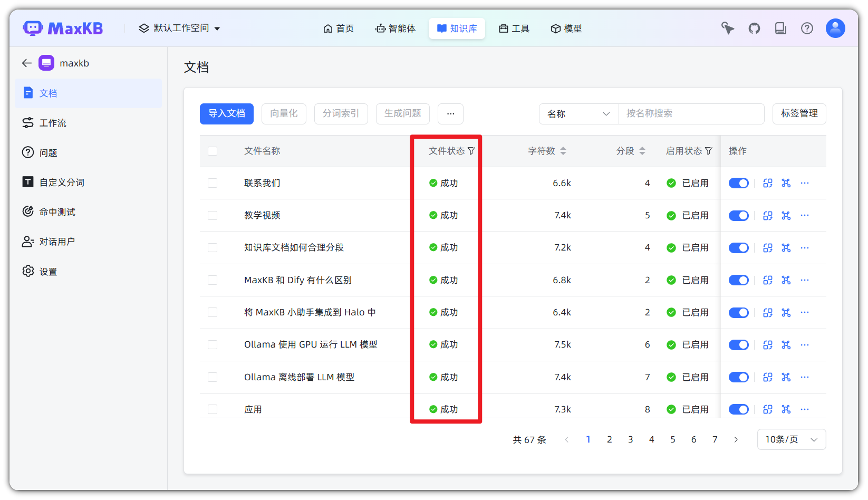Toggle enabled switch for 联系我们
The image size is (868, 500).
point(739,183)
